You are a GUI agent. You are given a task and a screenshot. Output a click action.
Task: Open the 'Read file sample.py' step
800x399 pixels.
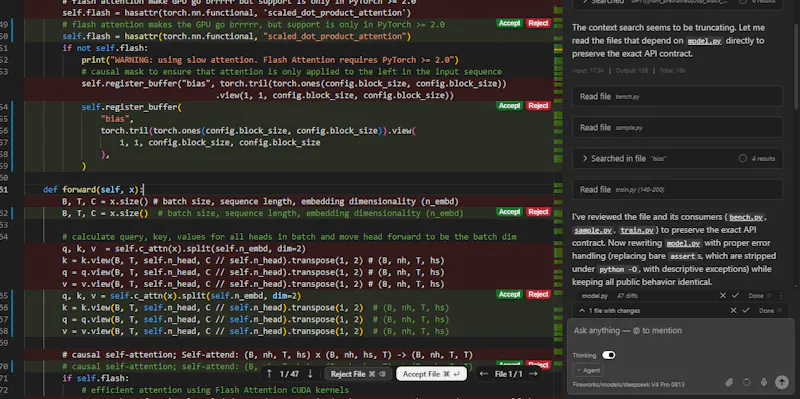678,128
